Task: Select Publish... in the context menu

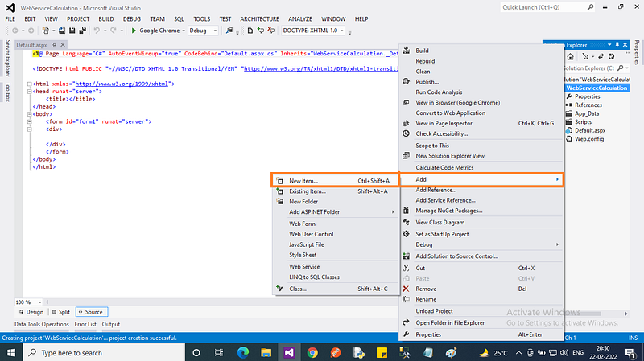Action: pyautogui.click(x=481, y=82)
